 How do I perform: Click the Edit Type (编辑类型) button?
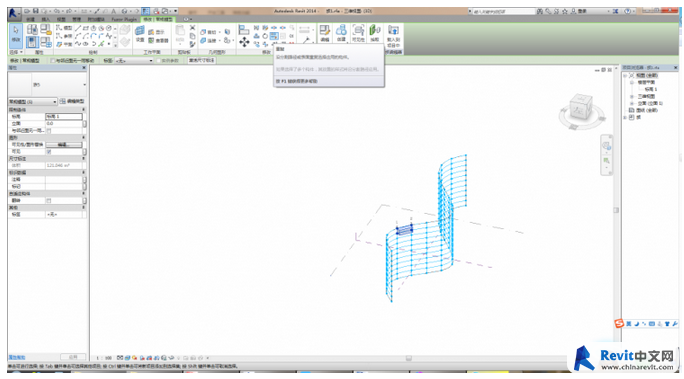[x=72, y=101]
